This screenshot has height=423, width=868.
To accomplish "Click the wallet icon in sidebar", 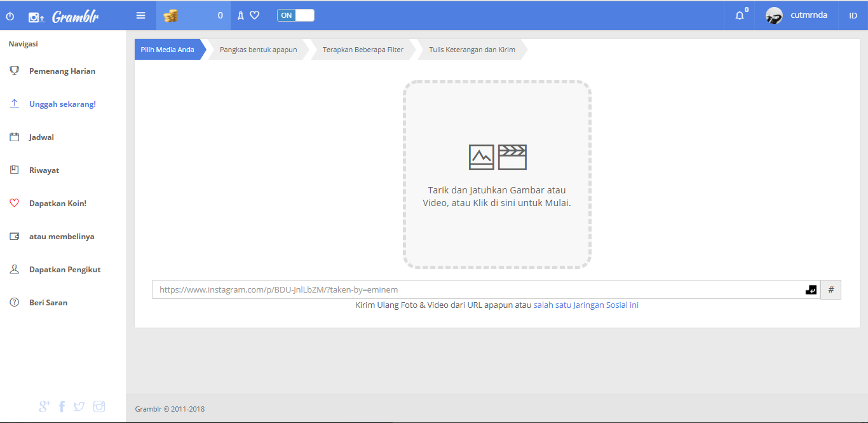I will click(15, 236).
